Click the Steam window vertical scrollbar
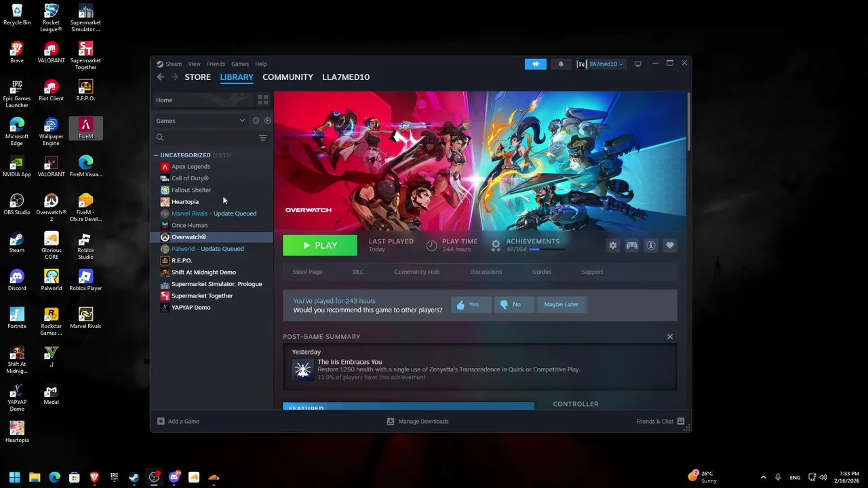868x488 pixels. [688, 122]
